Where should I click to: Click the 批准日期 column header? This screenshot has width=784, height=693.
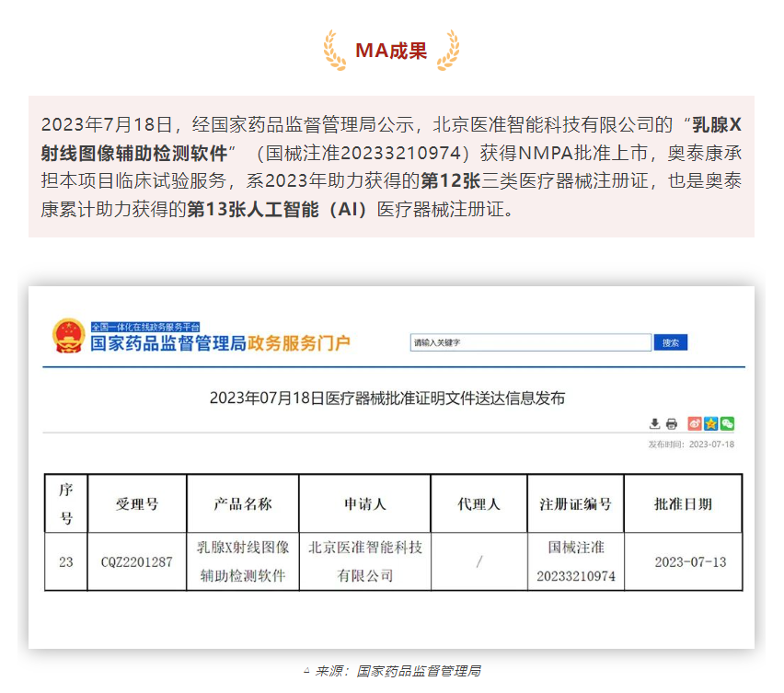[x=683, y=504]
